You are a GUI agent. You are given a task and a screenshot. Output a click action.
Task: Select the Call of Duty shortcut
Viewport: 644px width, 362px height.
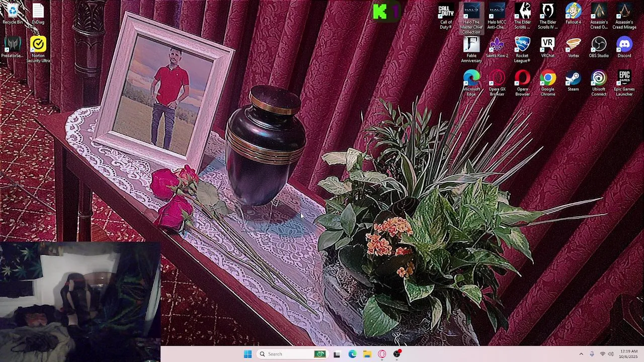pos(446,17)
